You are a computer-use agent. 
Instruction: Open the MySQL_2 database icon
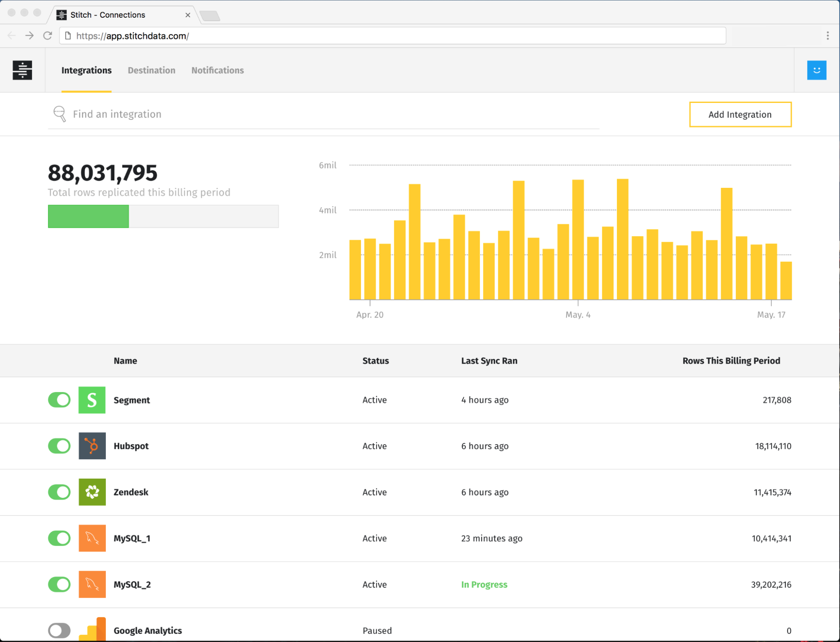[92, 584]
